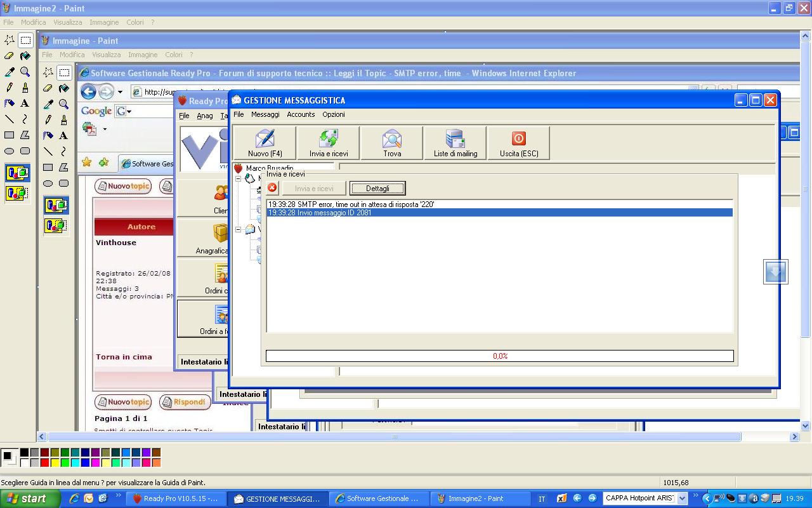The height and width of the screenshot is (508, 812).
Task: Open the Visualizza menu of outer Immagine2 Paint
Action: coord(68,22)
